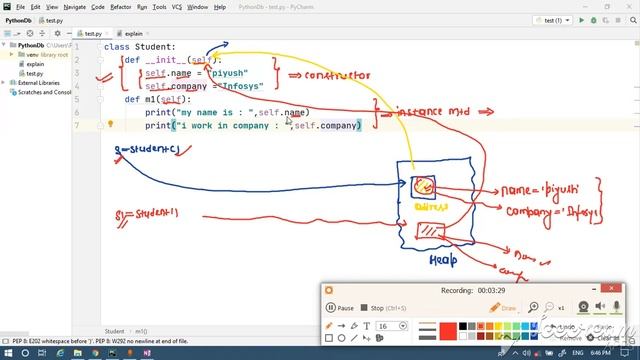Stop the recording with Stop button
Screen dimensions: 640x360
click(x=383, y=308)
